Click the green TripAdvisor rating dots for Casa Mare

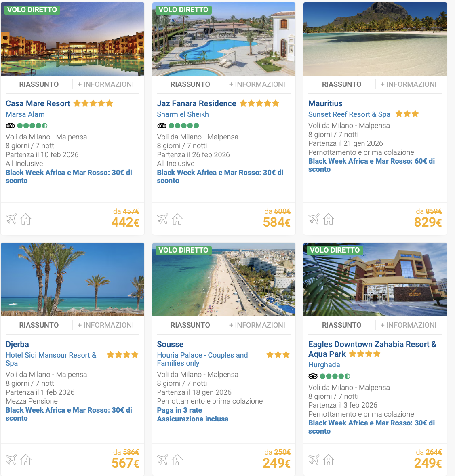tap(32, 126)
